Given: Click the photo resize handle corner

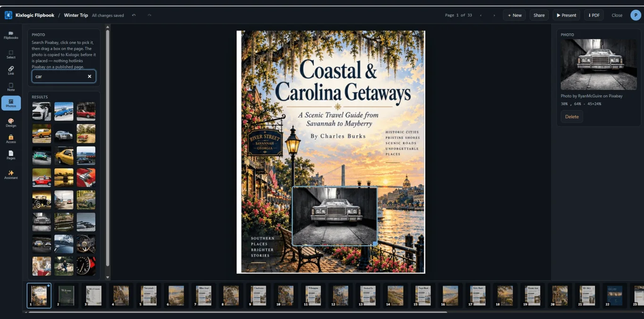Looking at the screenshot, I should tap(375, 243).
